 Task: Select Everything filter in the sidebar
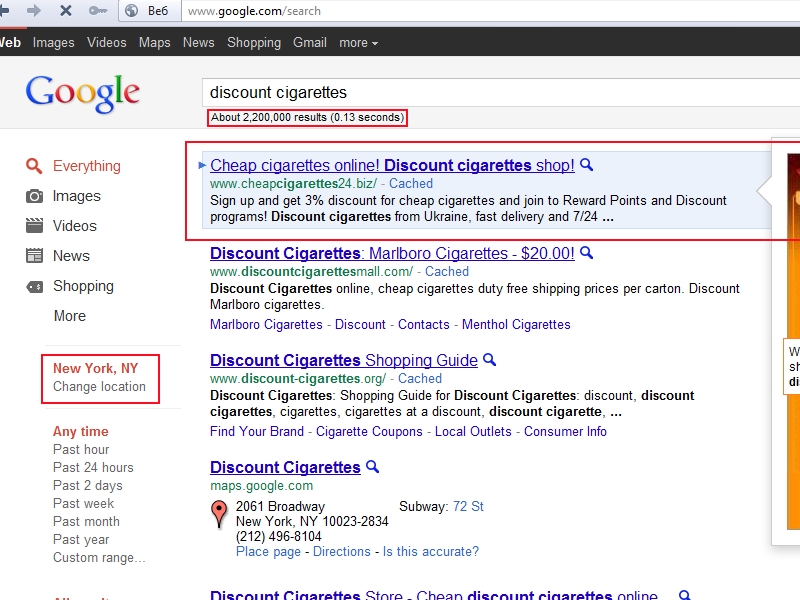(x=87, y=166)
